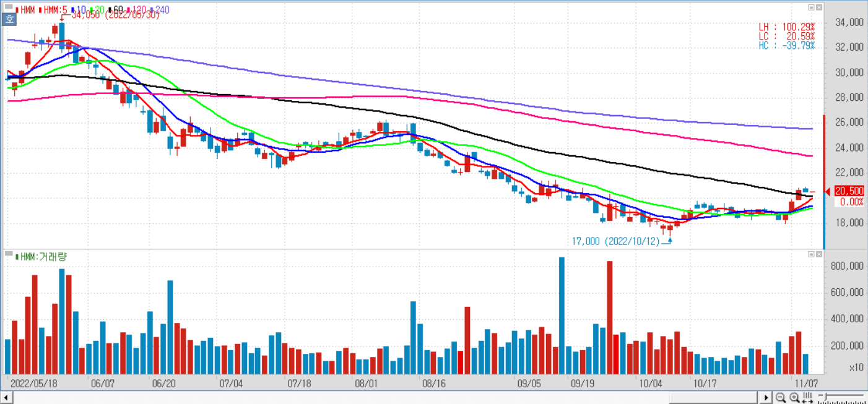
Task: Click the 09/19 date axis label
Action: coord(583,383)
